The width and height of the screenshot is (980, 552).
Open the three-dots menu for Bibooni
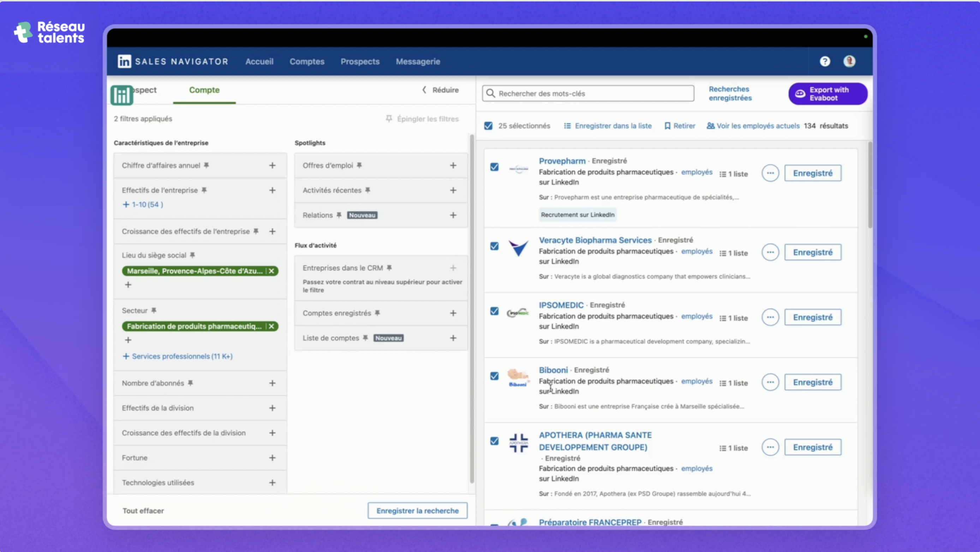770,382
